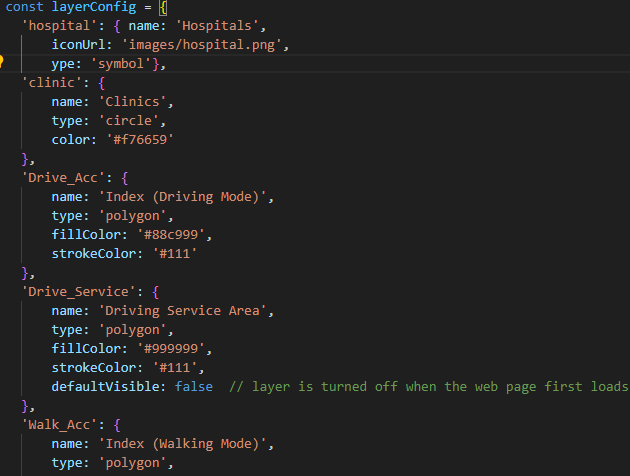Click fillColor value '#88c999'

click(x=171, y=235)
